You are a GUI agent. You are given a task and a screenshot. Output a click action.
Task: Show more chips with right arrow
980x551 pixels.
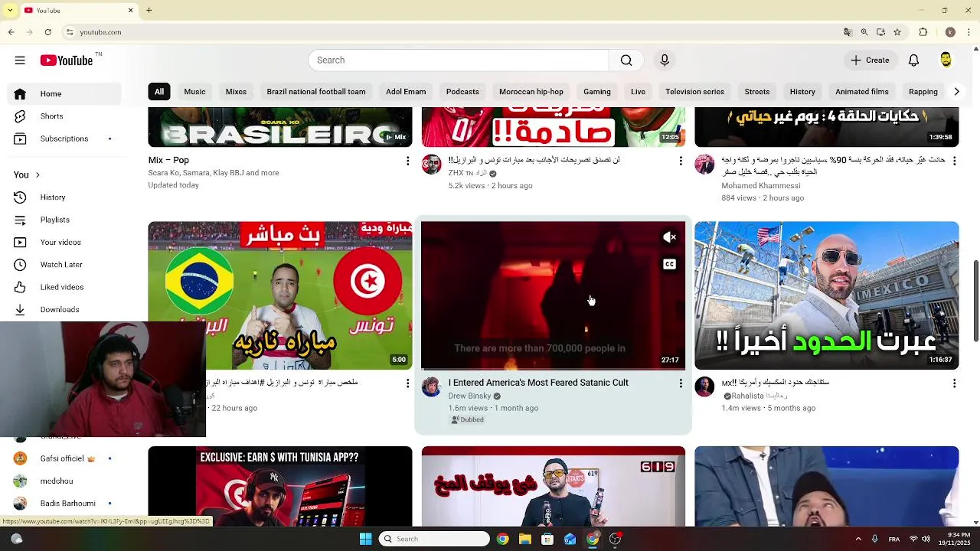(956, 92)
